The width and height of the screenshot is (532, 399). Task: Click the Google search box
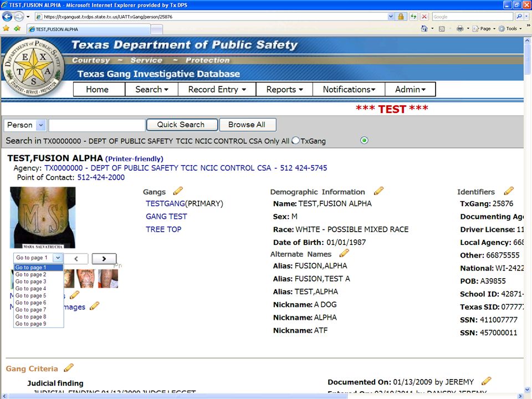pyautogui.click(x=472, y=16)
